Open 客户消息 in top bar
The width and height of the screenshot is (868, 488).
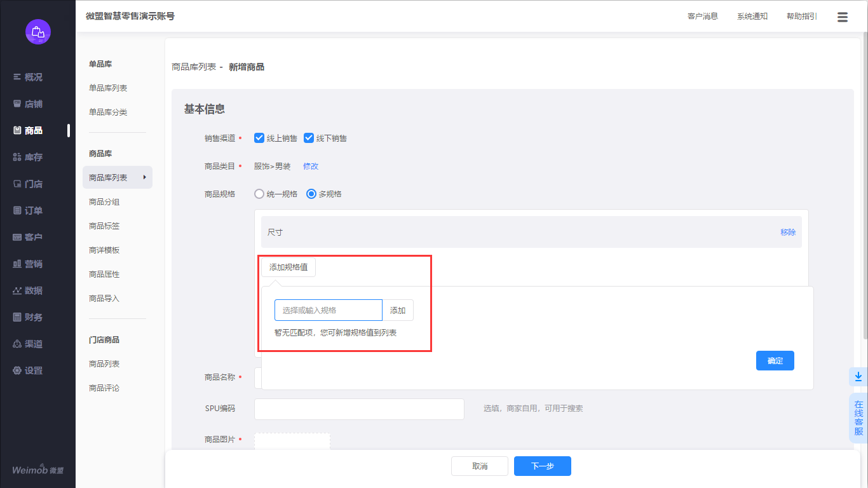tap(703, 17)
